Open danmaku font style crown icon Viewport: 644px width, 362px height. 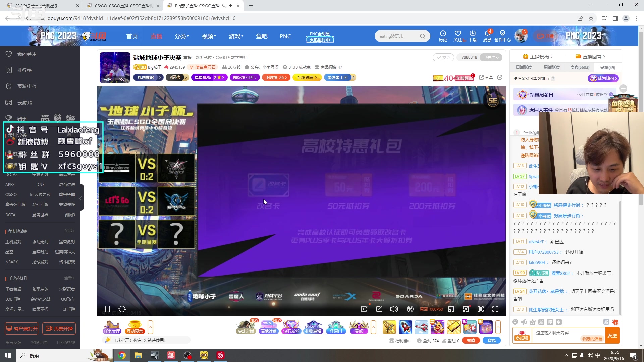pos(533,322)
